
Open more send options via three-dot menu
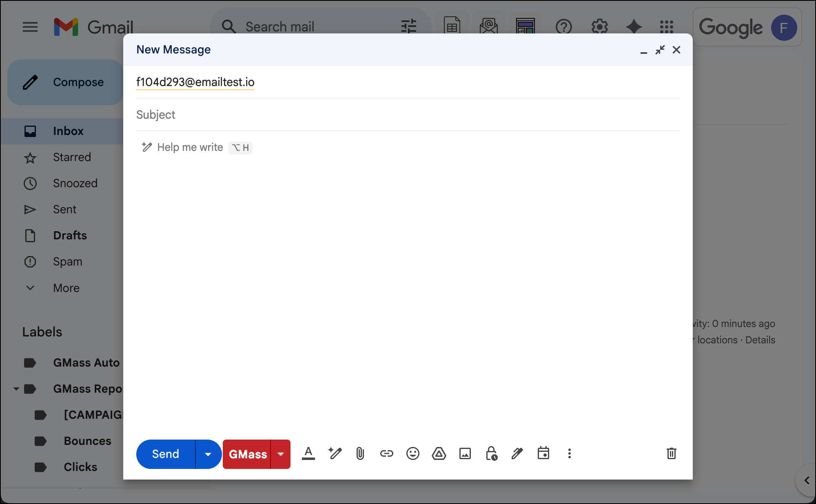coord(569,454)
